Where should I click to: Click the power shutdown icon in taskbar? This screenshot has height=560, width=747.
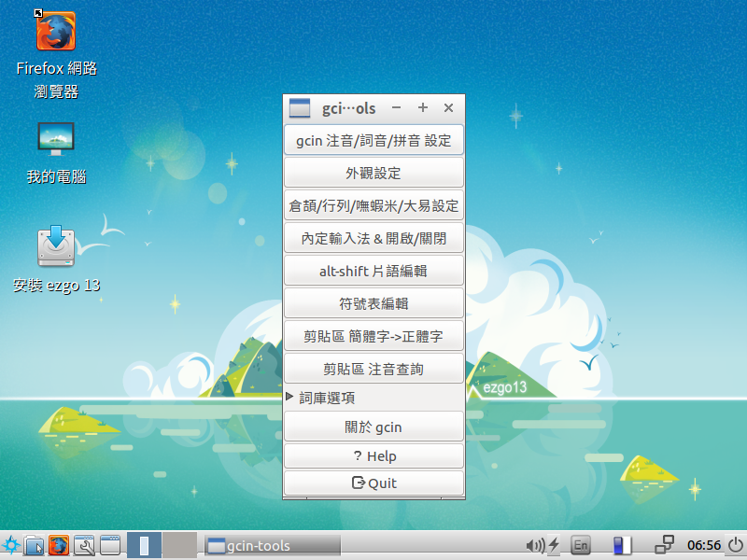[736, 545]
